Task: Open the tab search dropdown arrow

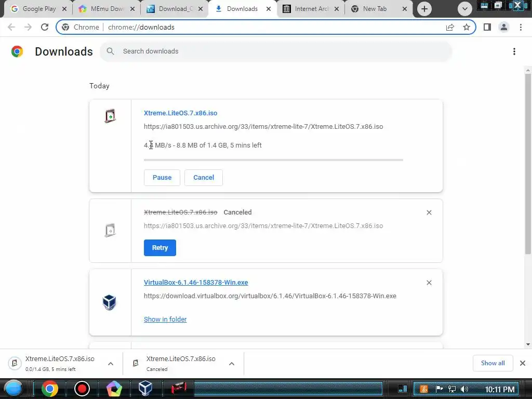Action: click(x=465, y=9)
